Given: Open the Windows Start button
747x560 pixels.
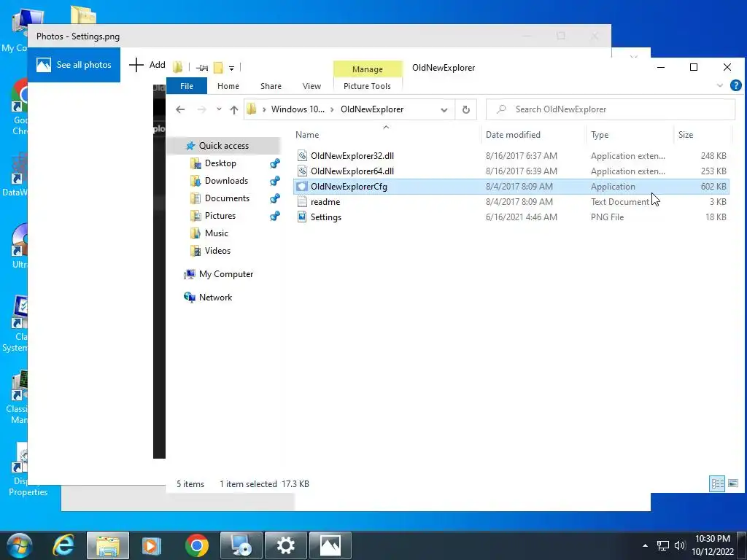Looking at the screenshot, I should [20, 545].
